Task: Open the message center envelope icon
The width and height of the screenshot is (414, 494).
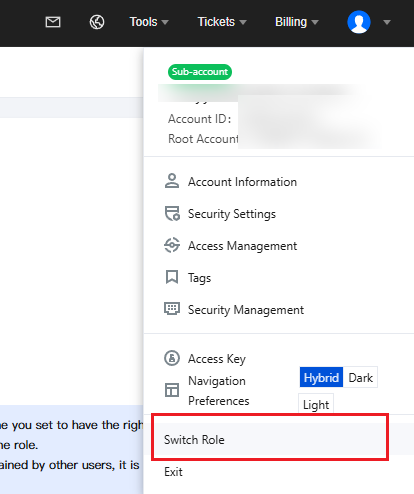Action: [x=53, y=22]
